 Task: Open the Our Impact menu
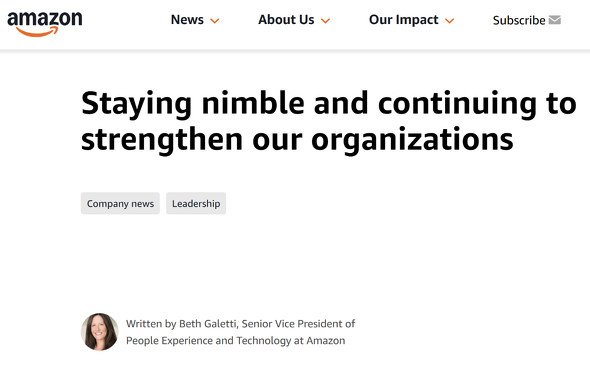point(403,20)
